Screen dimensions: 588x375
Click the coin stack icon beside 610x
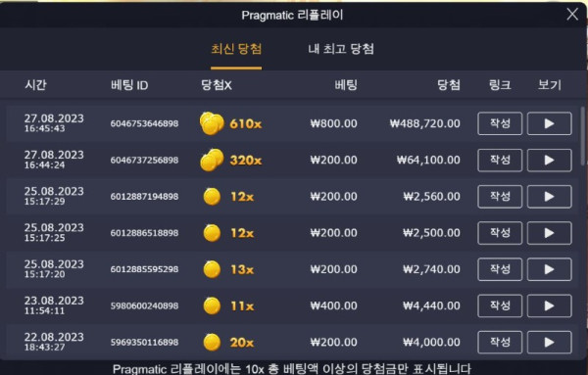pyautogui.click(x=212, y=123)
